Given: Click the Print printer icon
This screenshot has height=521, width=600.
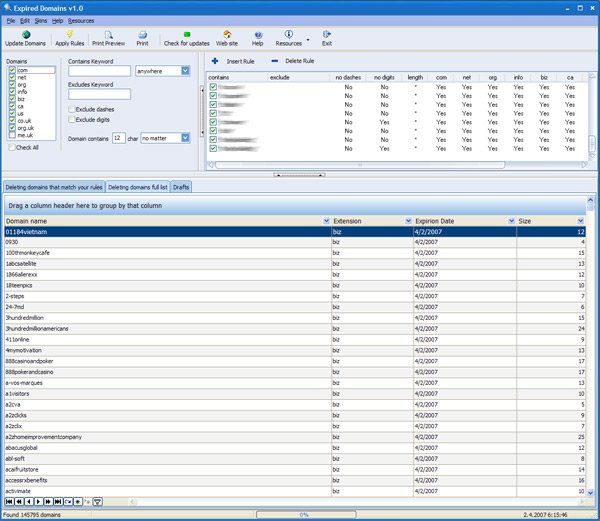Looking at the screenshot, I should click(142, 35).
